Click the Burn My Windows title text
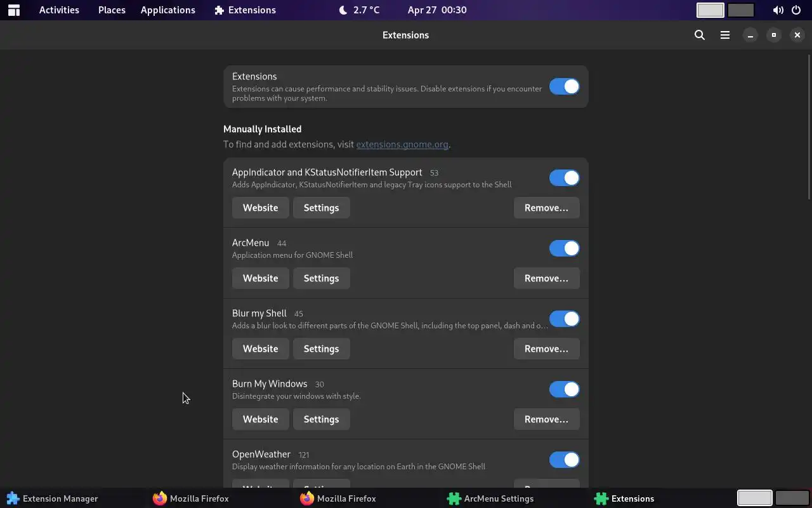This screenshot has height=508, width=812. coord(270,384)
